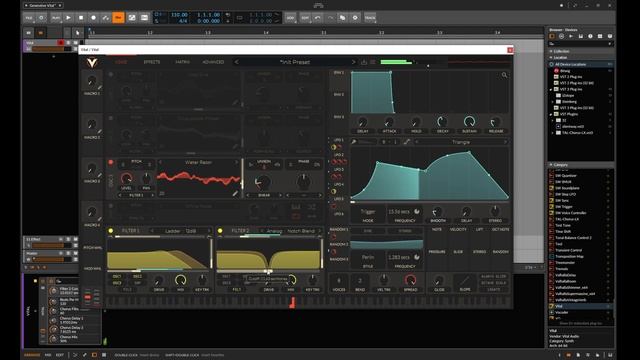
Task: Click the tempo value 110.00
Action: 179,15
